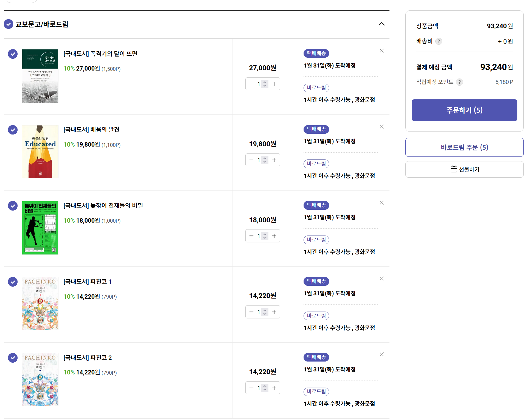
Task: Select 택배배송 option for 늦깎이 천재들의 비밀
Action: [x=316, y=205]
